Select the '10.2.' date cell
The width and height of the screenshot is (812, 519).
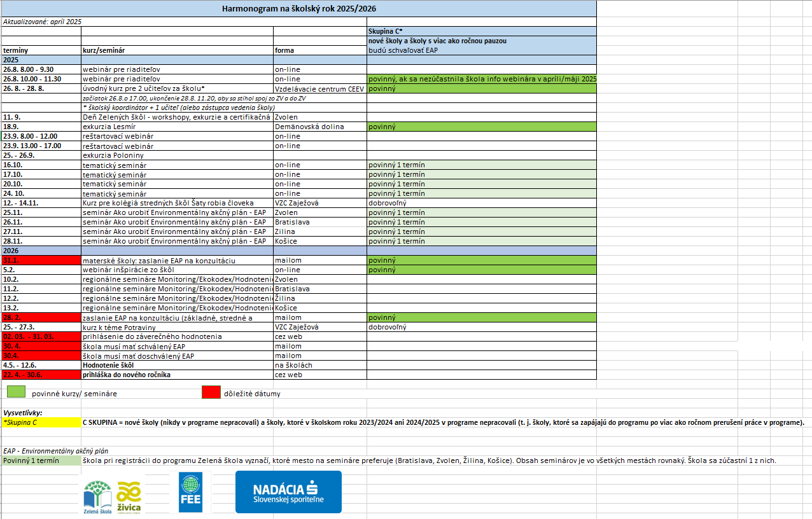(41, 279)
